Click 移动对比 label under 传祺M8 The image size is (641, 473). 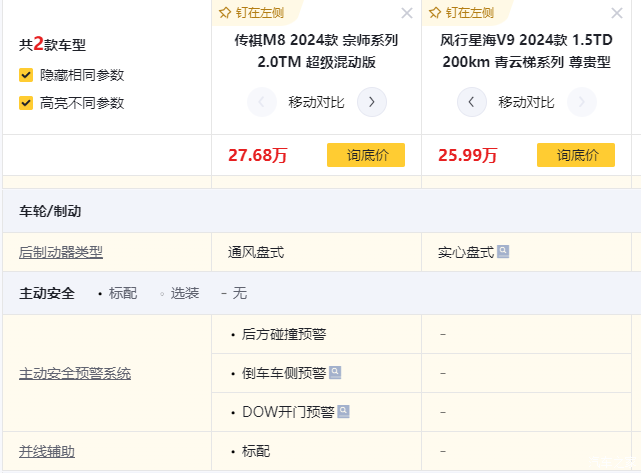point(316,102)
